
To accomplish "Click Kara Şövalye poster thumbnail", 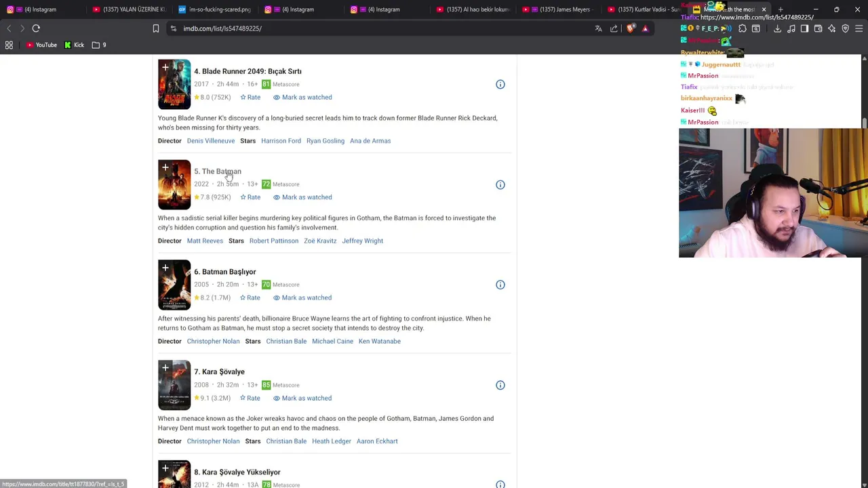I will tap(174, 386).
